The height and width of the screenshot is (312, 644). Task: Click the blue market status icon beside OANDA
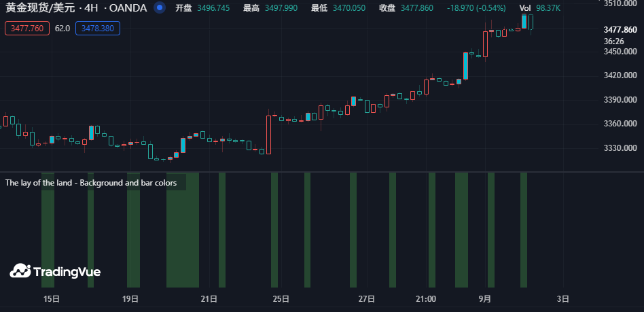point(159,8)
